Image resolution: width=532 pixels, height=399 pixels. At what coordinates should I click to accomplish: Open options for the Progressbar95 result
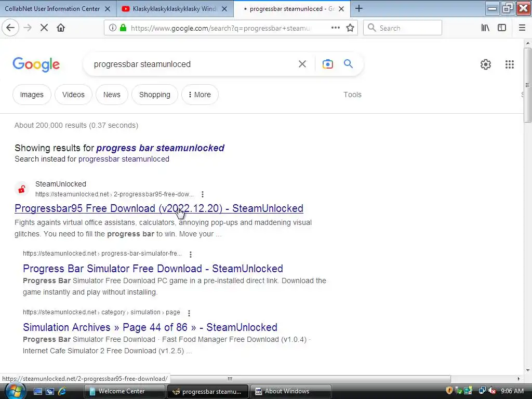[x=203, y=194]
